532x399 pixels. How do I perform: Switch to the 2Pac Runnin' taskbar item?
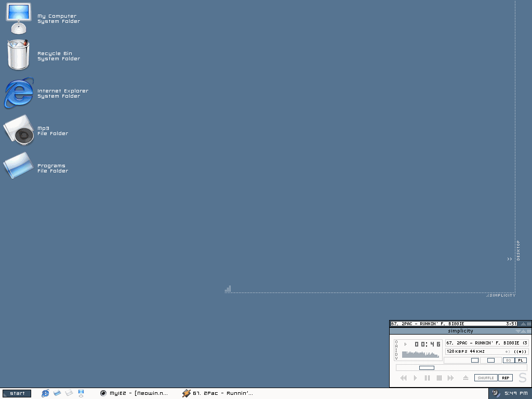click(x=218, y=393)
